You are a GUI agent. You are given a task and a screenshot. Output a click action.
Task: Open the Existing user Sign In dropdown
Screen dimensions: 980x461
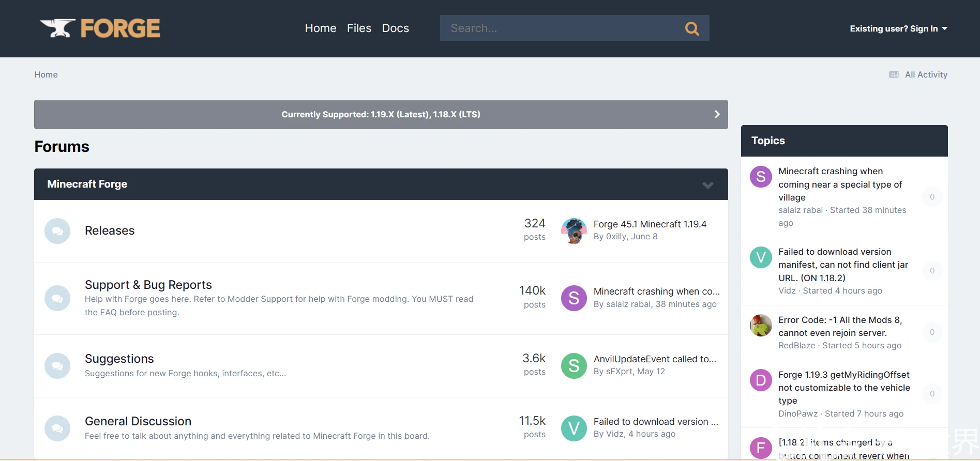[898, 29]
